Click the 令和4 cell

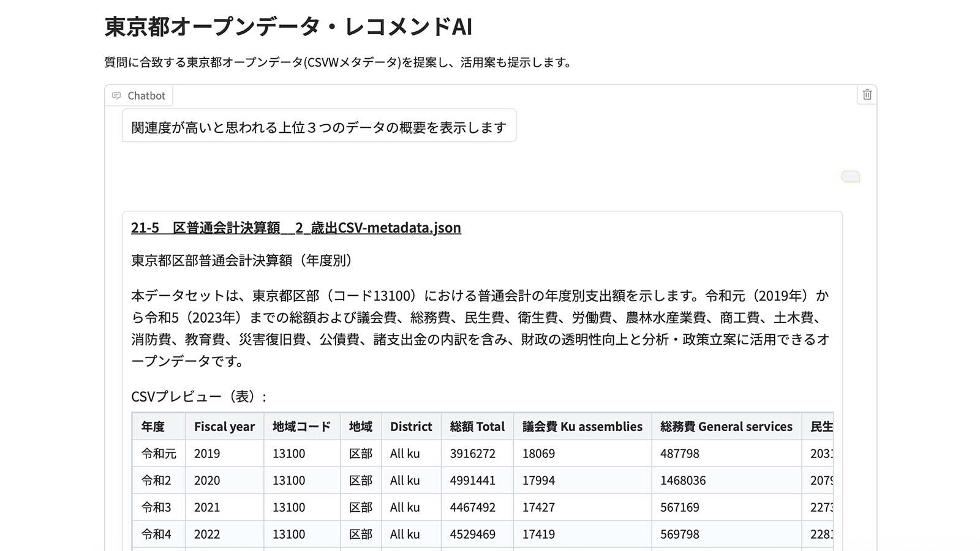click(x=159, y=534)
